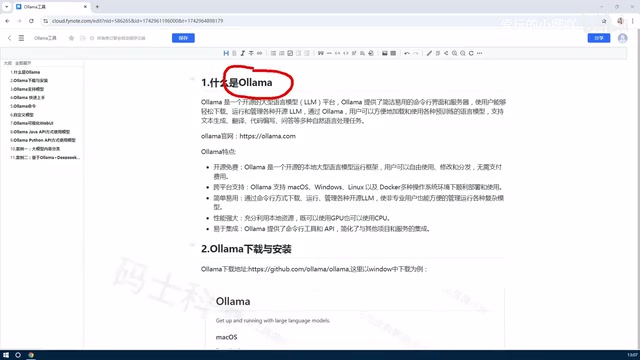The height and width of the screenshot is (360, 640).
Task: Open outline item 1.什么是Ollama
Action: [25, 72]
